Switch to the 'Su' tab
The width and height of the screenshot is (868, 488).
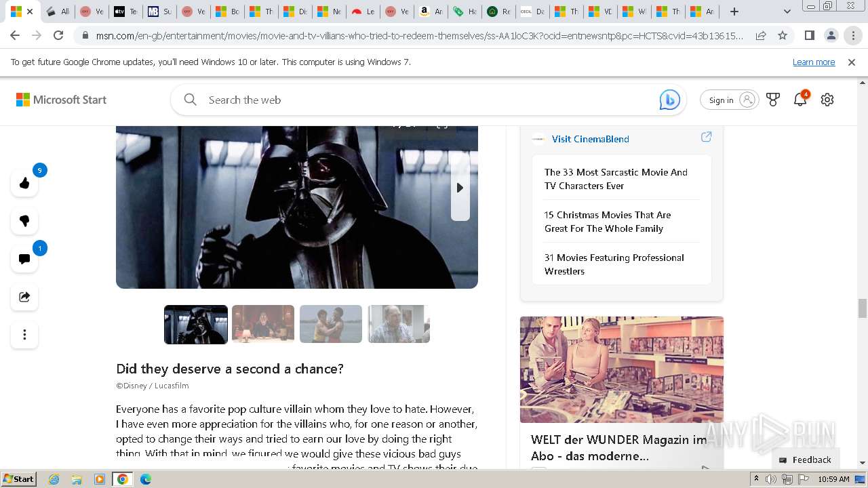coord(160,12)
